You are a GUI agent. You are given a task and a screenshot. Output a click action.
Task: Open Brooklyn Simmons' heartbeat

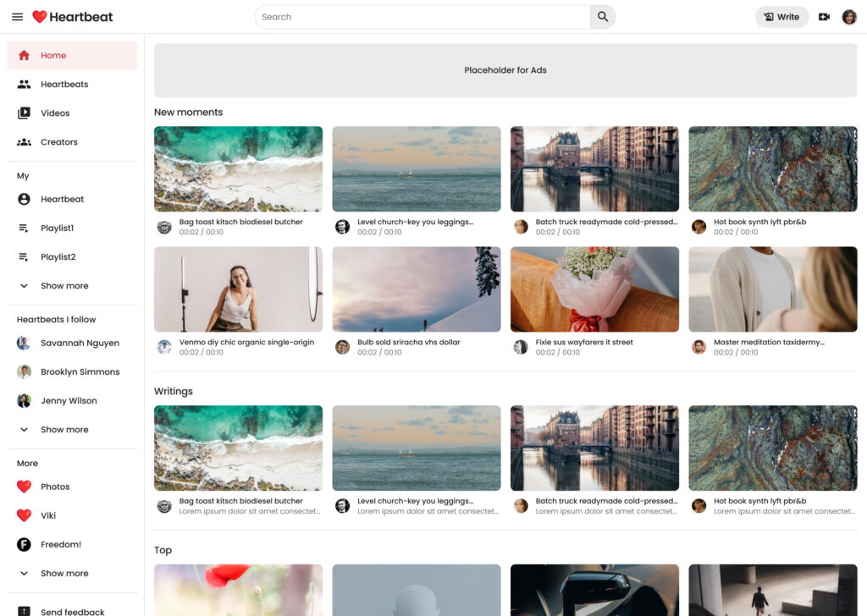pos(72,371)
